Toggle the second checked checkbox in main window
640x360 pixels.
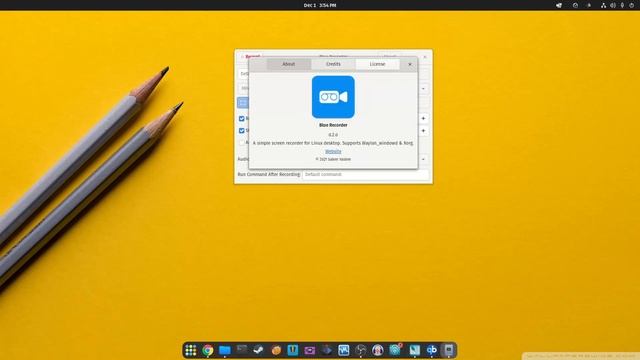[242, 131]
